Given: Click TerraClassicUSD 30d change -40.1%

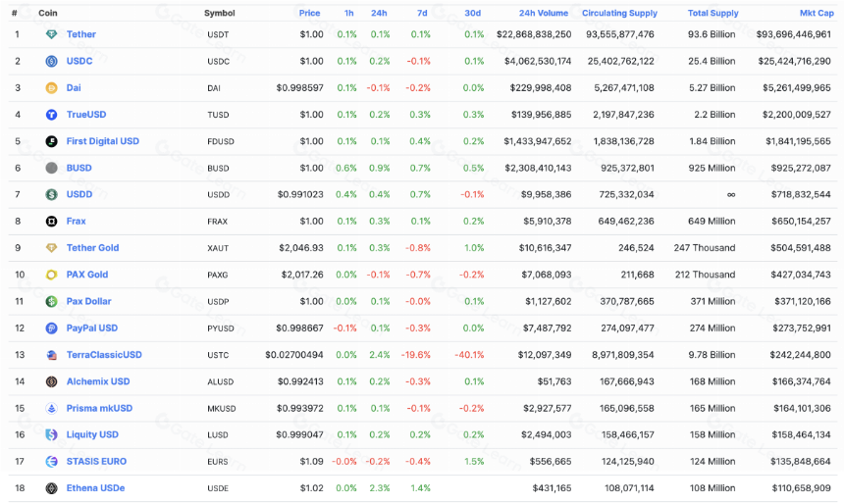Looking at the screenshot, I should (x=469, y=355).
